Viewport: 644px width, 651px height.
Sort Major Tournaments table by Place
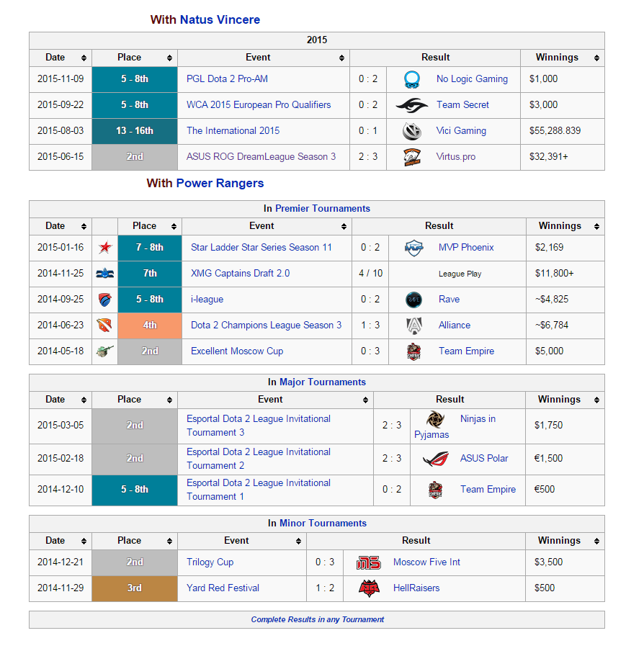(x=169, y=400)
